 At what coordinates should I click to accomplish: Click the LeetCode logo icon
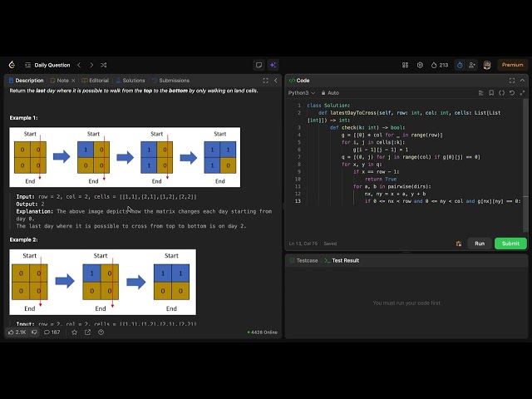coord(12,65)
